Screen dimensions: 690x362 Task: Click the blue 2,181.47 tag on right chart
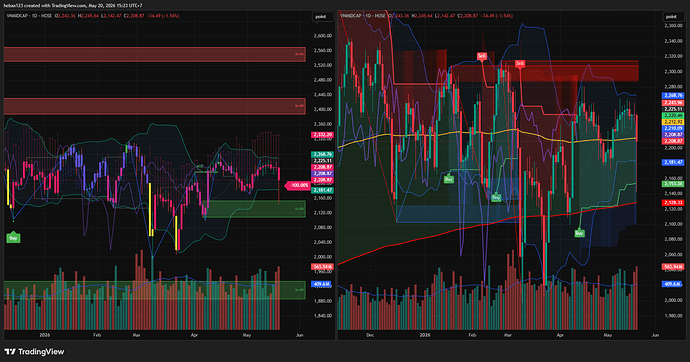pyautogui.click(x=673, y=162)
